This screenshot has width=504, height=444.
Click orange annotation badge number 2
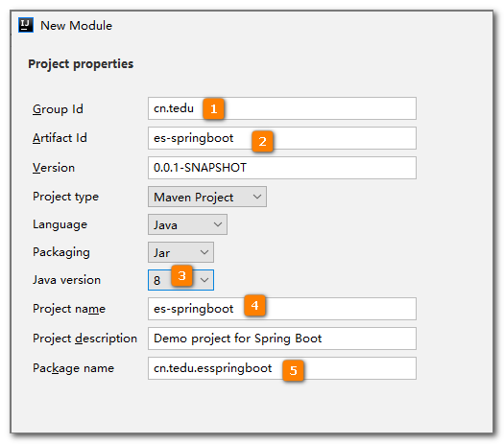[263, 141]
